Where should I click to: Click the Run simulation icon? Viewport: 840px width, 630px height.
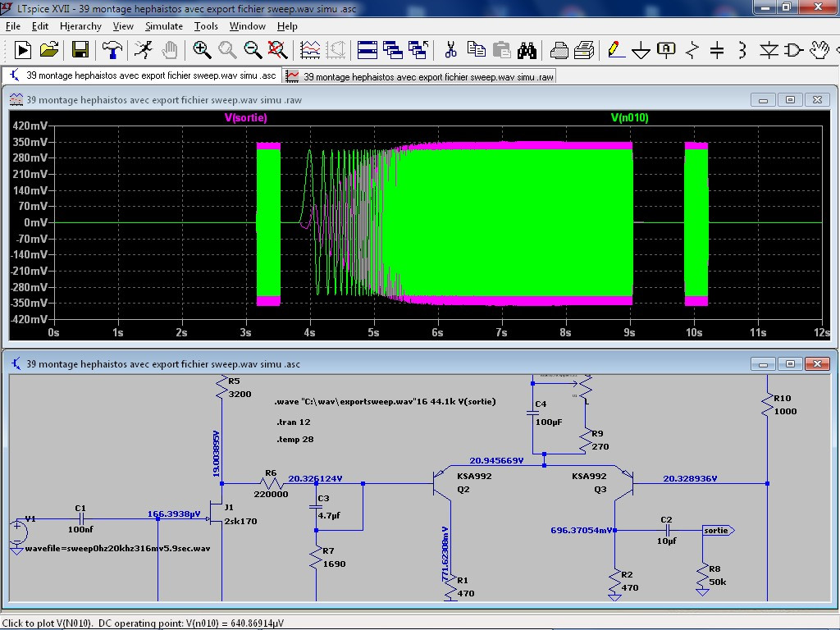click(23, 50)
